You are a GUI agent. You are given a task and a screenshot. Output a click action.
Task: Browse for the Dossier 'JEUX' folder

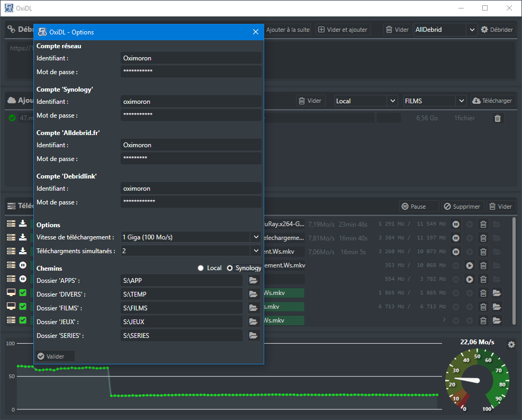[254, 321]
